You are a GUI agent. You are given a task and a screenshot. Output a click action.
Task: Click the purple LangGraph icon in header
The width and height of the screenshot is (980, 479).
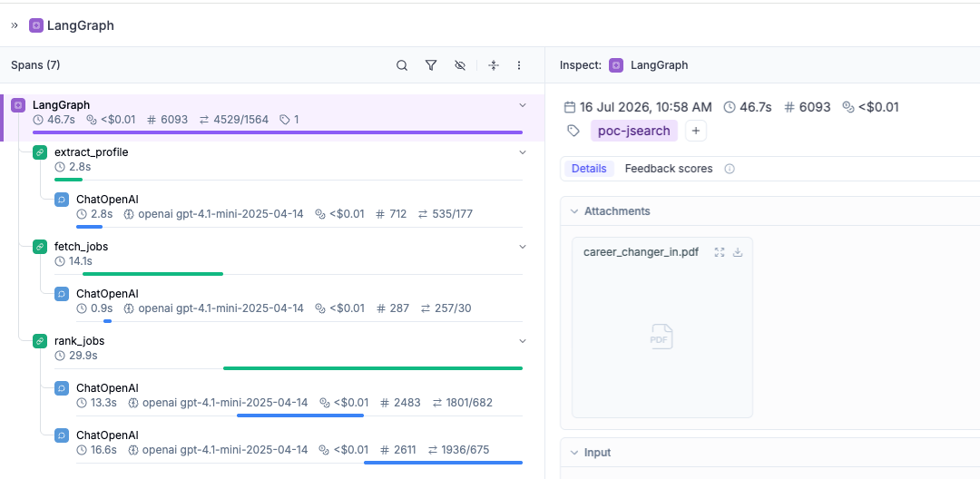pyautogui.click(x=36, y=25)
